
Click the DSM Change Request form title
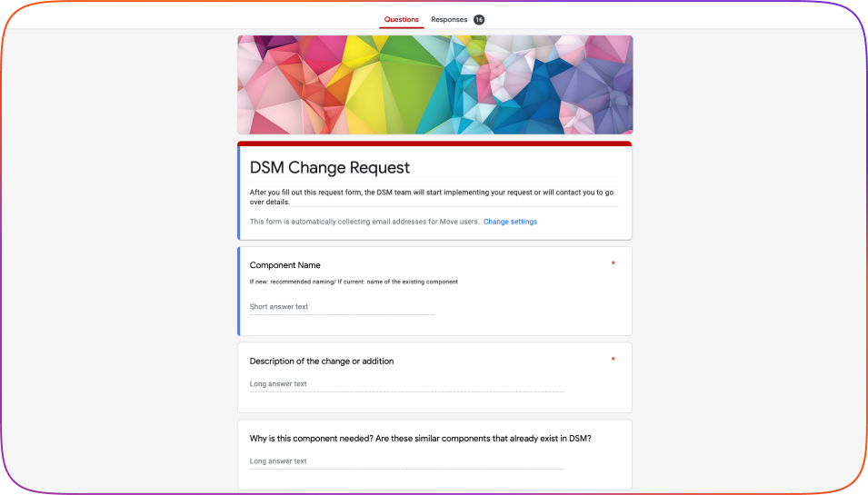pyautogui.click(x=329, y=168)
